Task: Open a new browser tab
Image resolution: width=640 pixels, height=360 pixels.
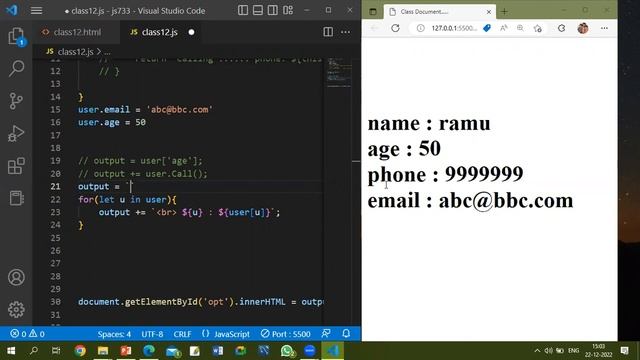Action: coord(504,11)
